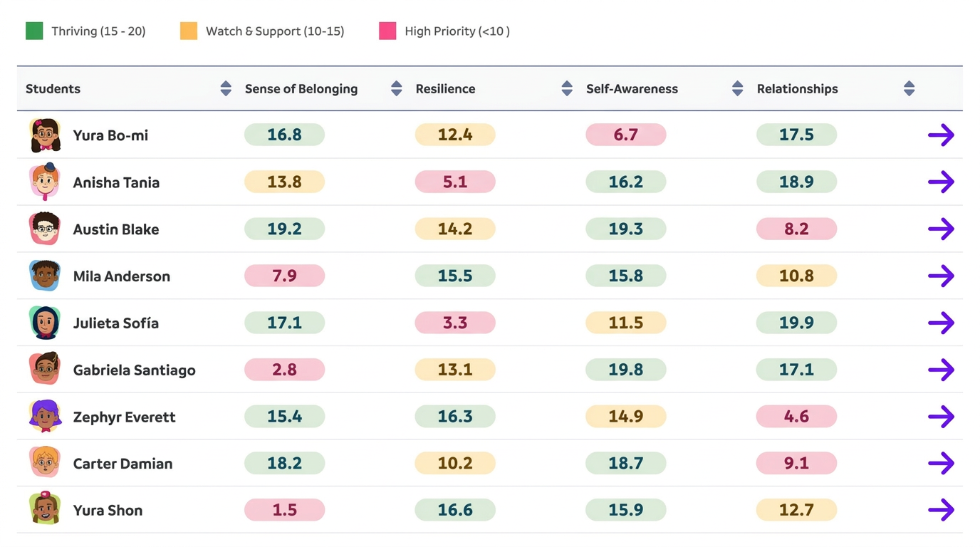980x547 pixels.
Task: Select the Self-Awareness column header
Action: [632, 88]
